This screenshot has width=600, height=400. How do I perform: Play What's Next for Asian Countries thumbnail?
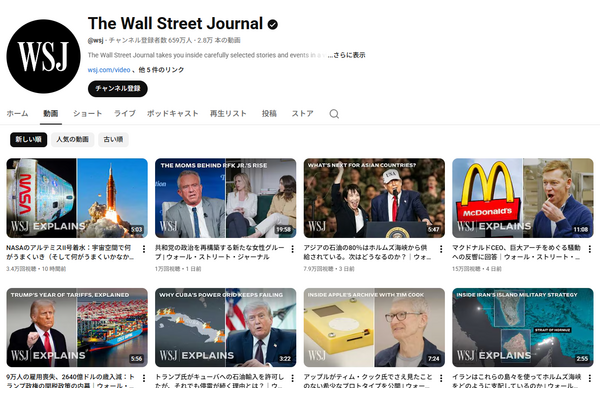[374, 198]
